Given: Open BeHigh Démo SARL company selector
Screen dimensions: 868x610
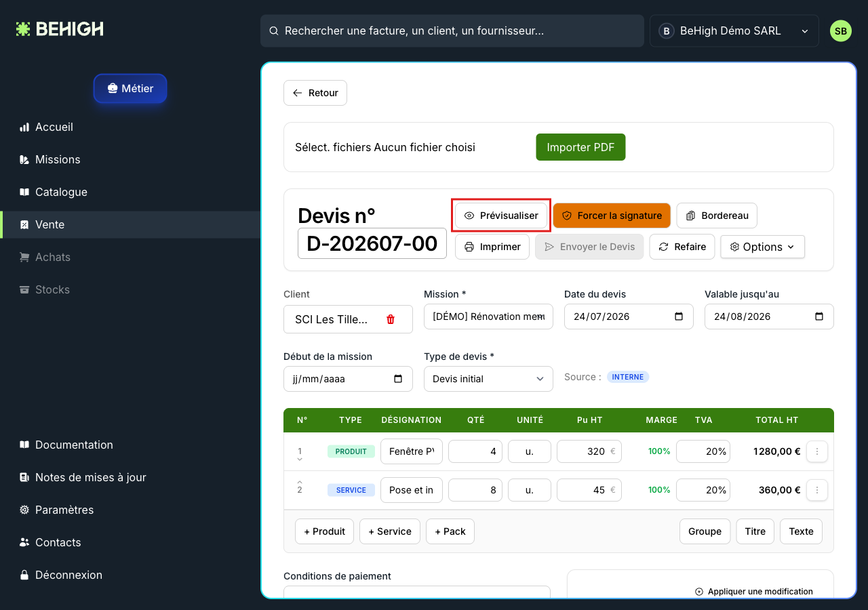Looking at the screenshot, I should [x=734, y=31].
